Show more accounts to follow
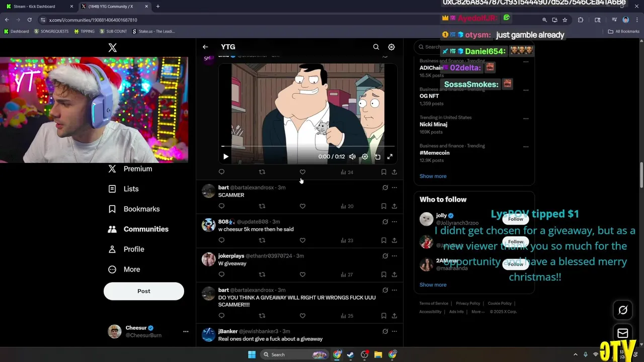644x362 pixels. [433, 285]
